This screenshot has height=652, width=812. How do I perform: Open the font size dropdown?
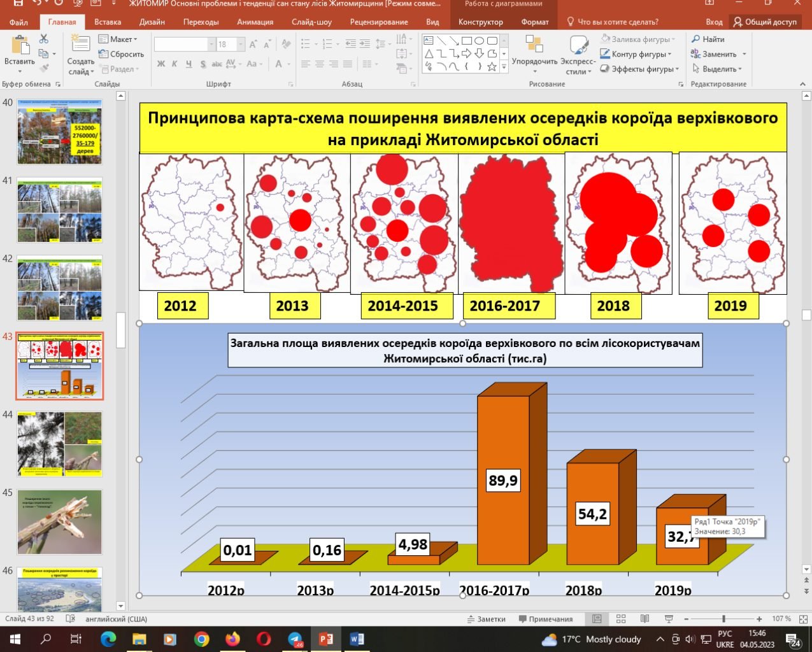[241, 45]
